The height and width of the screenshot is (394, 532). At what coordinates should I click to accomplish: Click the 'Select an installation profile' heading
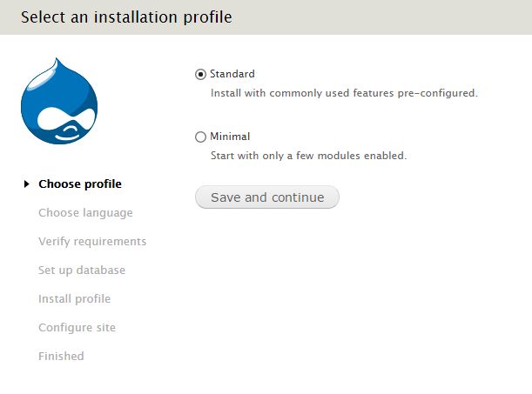tap(126, 17)
